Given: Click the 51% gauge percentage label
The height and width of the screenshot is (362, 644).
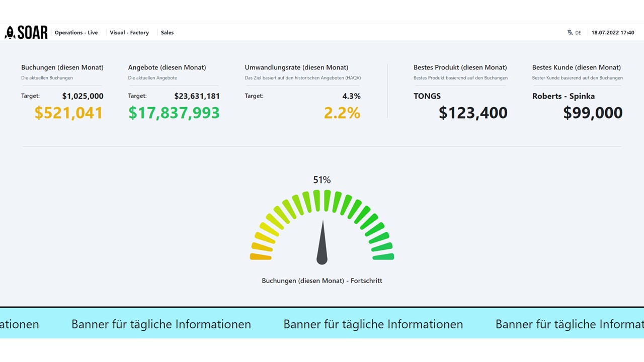Looking at the screenshot, I should click(x=322, y=180).
